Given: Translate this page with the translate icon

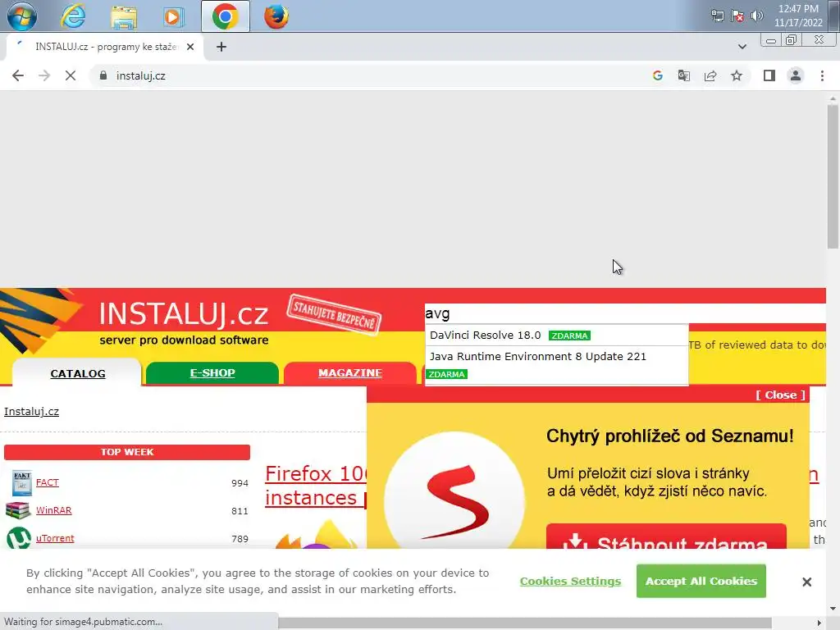Looking at the screenshot, I should pyautogui.click(x=684, y=75).
